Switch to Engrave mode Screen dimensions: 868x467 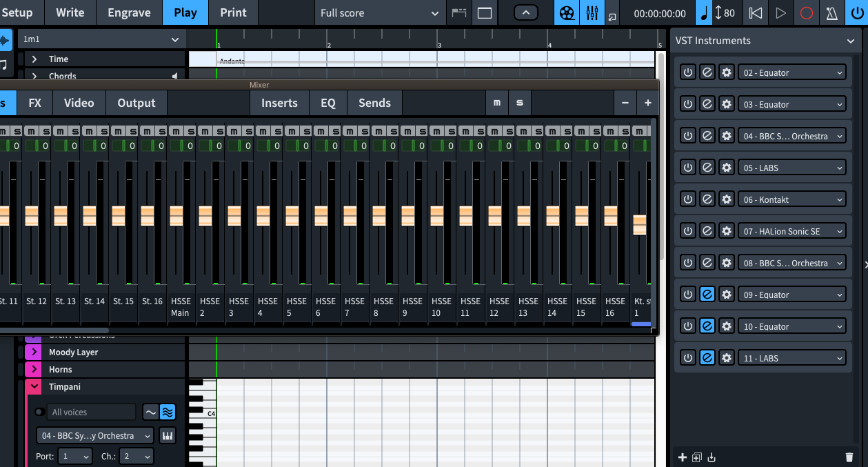[x=129, y=12]
